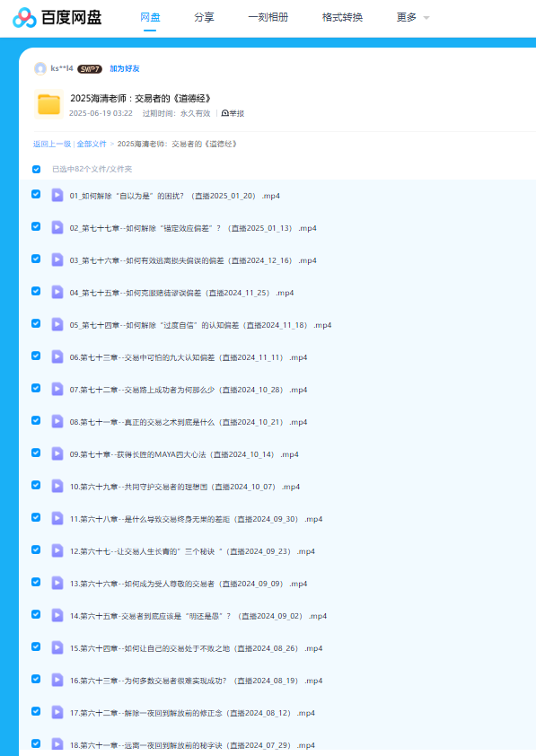536x756 pixels.
Task: Click video icon of file 06.第七十三章
Action: tap(57, 356)
